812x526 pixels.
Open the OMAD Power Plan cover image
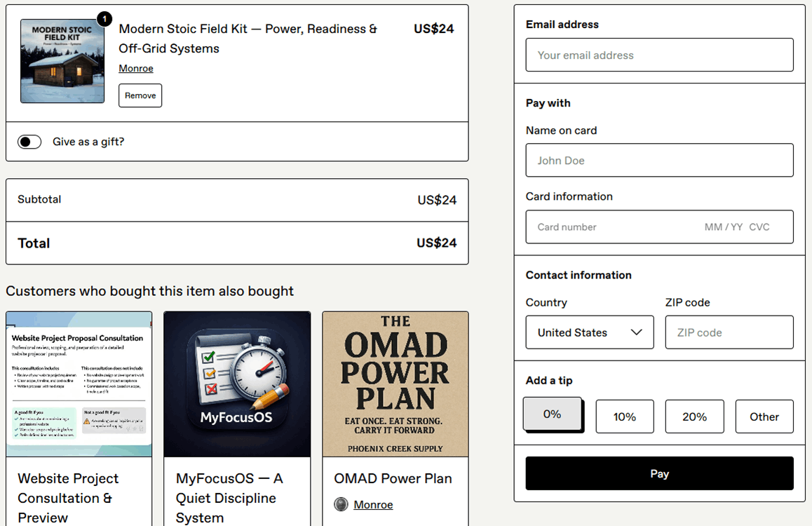click(395, 384)
